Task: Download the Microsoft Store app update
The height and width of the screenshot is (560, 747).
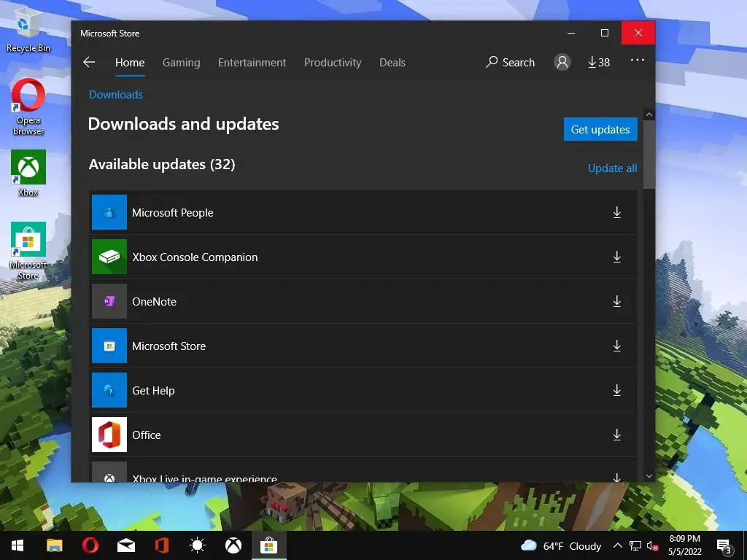Action: click(617, 346)
